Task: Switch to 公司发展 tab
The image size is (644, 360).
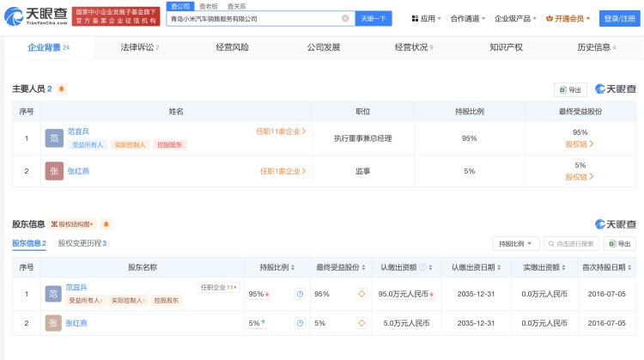Action: click(324, 47)
